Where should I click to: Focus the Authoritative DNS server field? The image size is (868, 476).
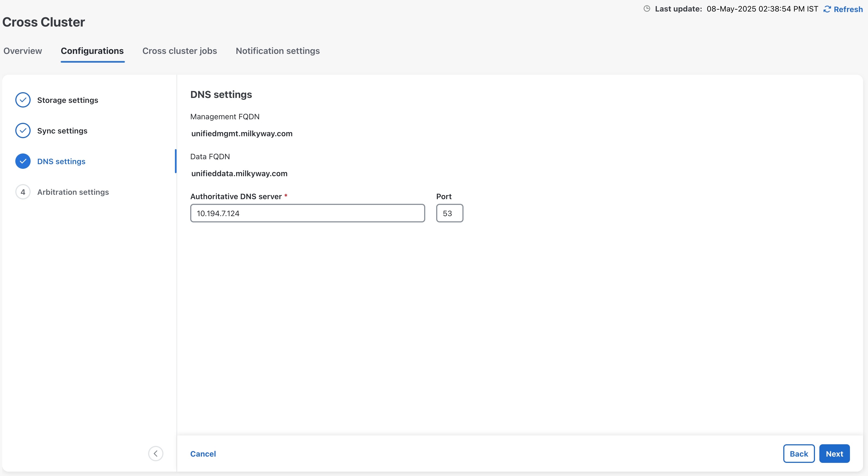coord(308,213)
